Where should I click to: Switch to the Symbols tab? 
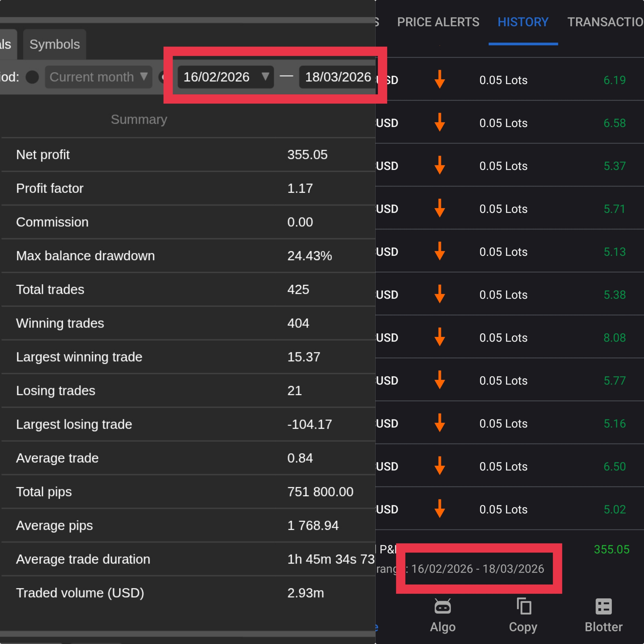(x=54, y=44)
